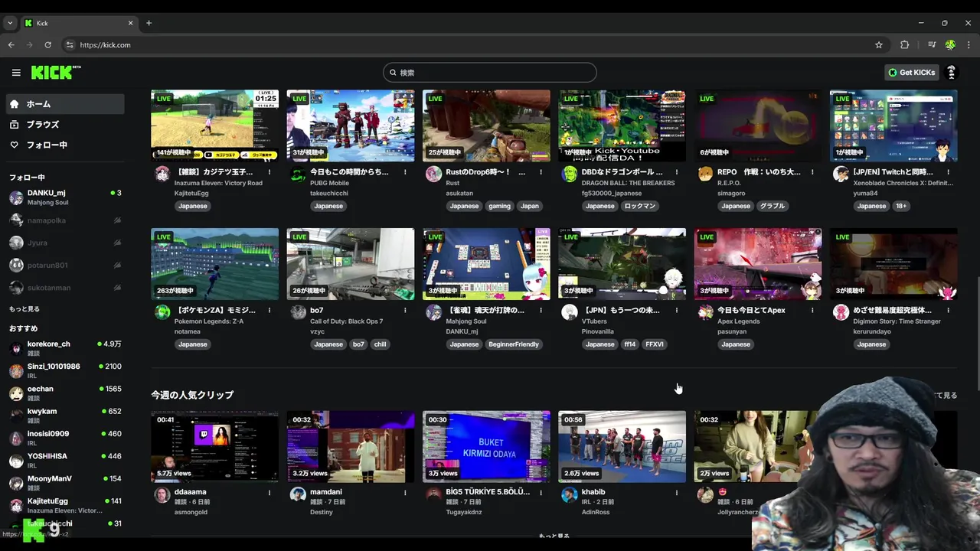Open options for mamdani clip
This screenshot has width=980, height=551.
point(405,492)
